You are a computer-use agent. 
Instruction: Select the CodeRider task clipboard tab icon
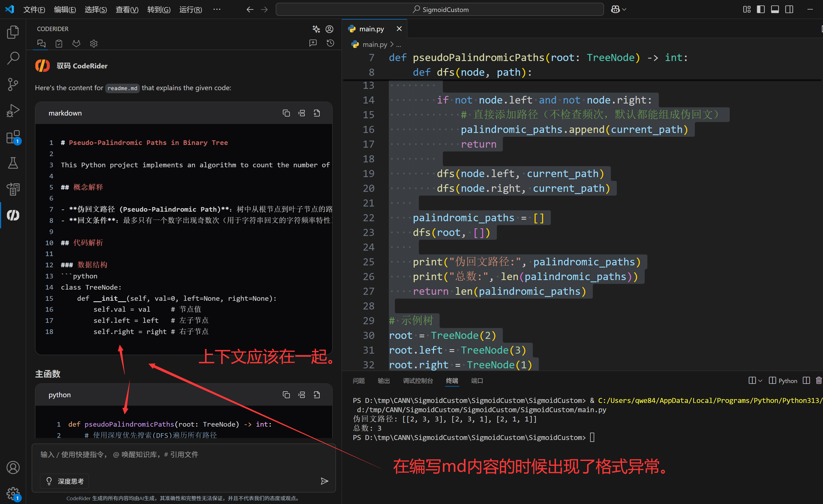(59, 43)
